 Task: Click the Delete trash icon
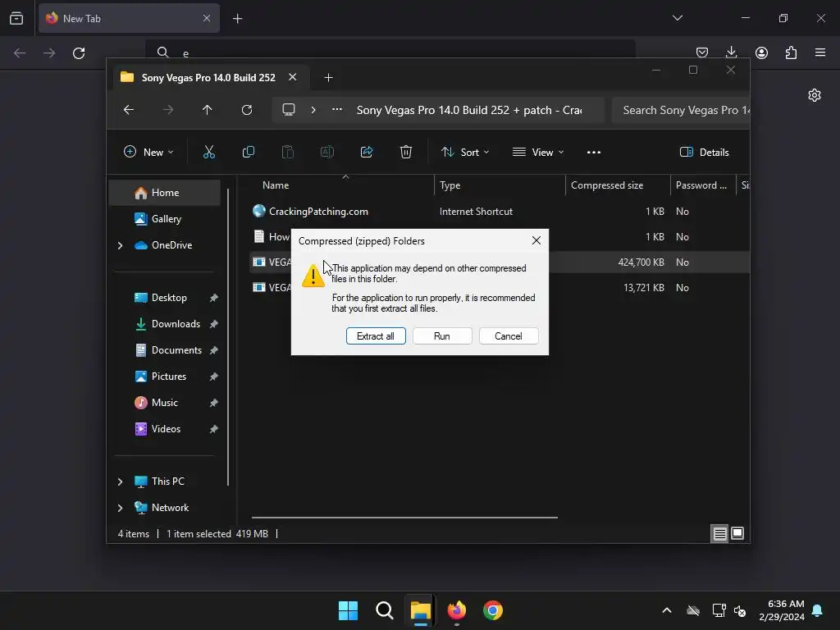pos(406,152)
